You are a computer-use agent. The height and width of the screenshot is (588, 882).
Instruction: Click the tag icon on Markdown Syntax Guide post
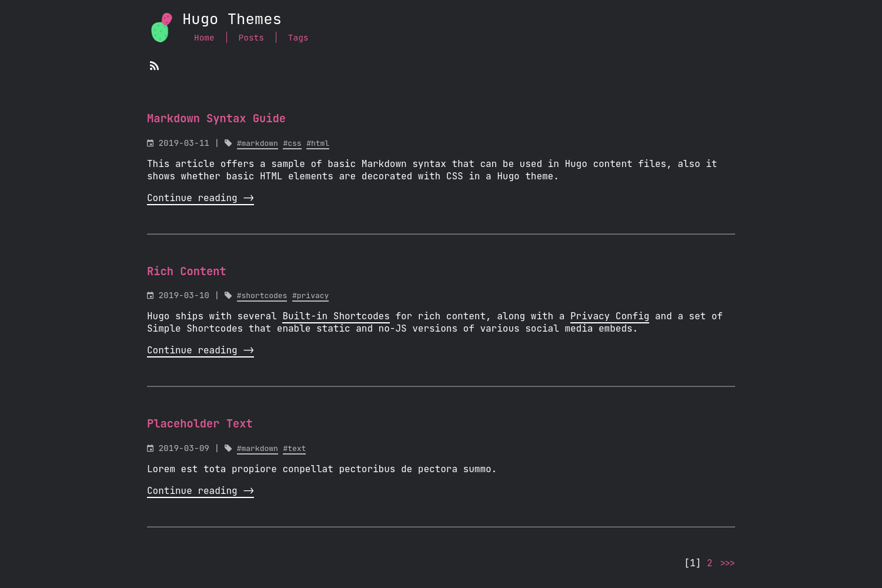point(228,143)
